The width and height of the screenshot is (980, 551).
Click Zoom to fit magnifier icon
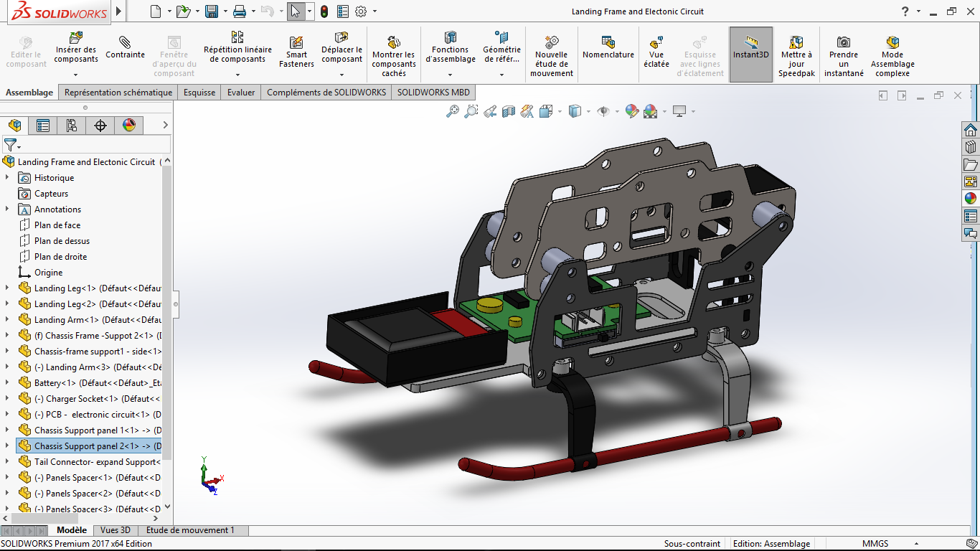(x=452, y=111)
